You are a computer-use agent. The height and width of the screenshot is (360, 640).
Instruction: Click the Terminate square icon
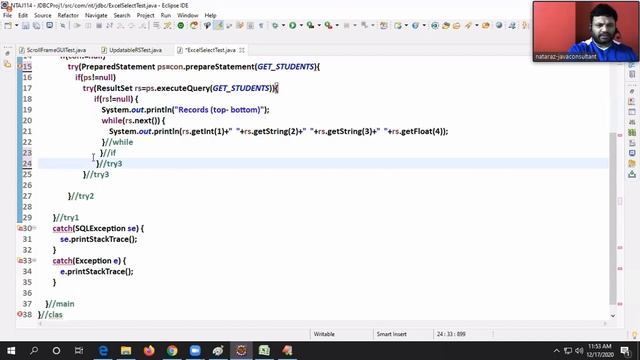coord(99,25)
